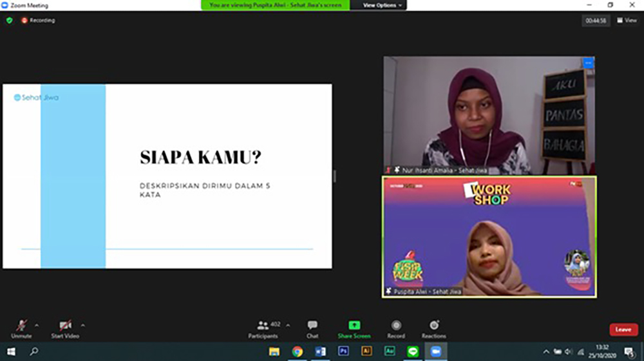Expand audio options arrow beside Unmute

pyautogui.click(x=37, y=325)
